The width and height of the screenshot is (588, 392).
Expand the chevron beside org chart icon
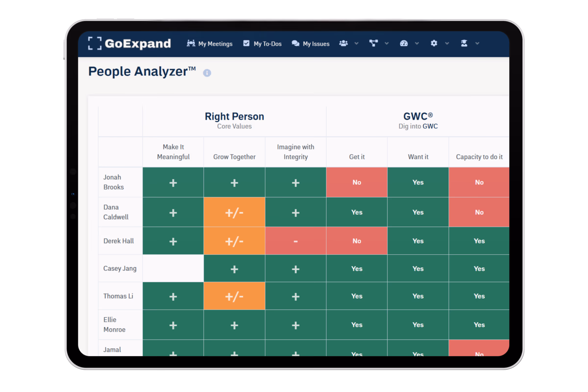point(387,44)
